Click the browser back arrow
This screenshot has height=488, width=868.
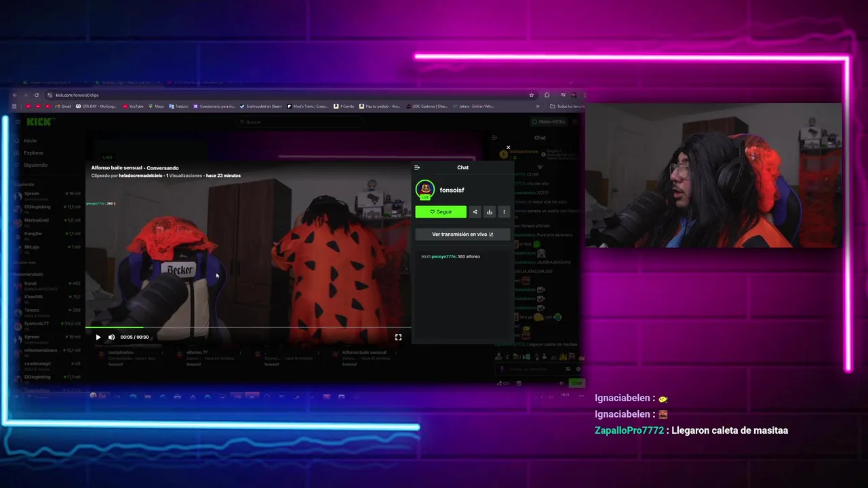click(x=15, y=95)
